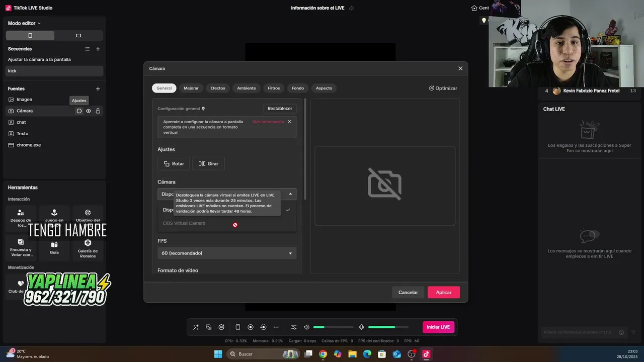Hide the Cámara source with the eye icon
Screen dimensions: 644x362
coord(89,111)
